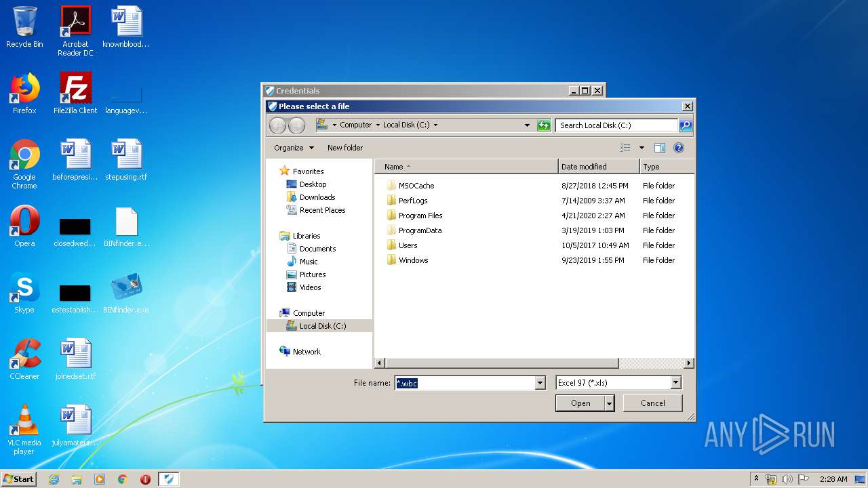Cancel the file selection dialog
The image size is (868, 488).
[x=653, y=403]
